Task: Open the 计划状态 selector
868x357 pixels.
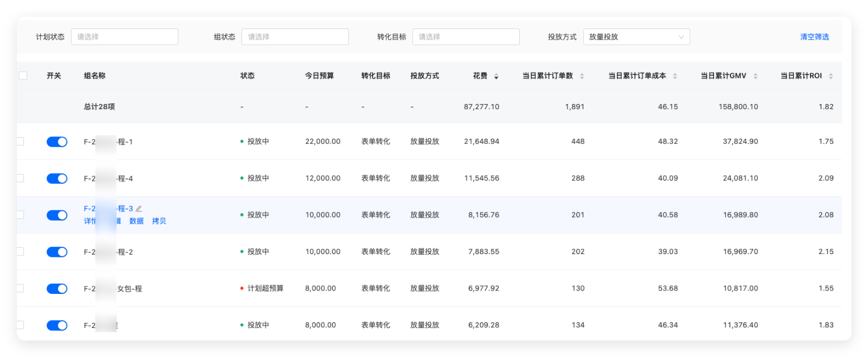Action: click(x=124, y=36)
